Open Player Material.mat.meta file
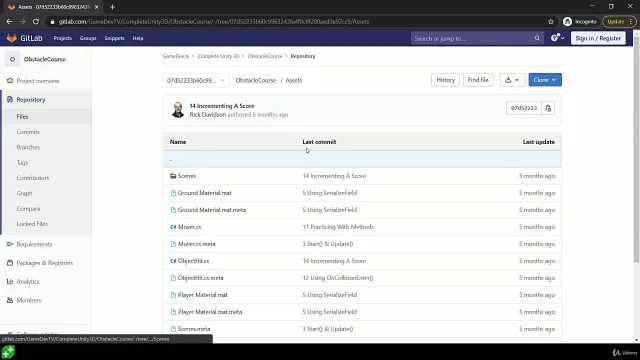This screenshot has width=640, height=360. point(210,312)
